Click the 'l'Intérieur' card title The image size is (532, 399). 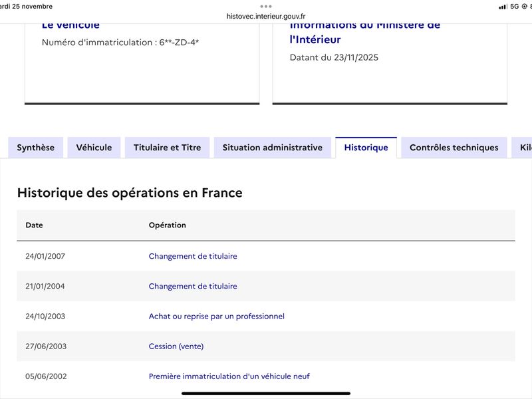(315, 40)
